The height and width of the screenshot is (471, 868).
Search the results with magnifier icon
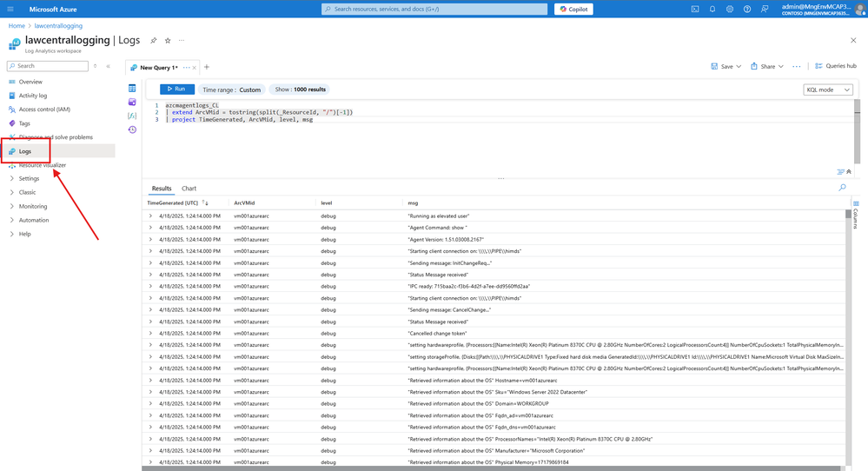[x=842, y=188]
